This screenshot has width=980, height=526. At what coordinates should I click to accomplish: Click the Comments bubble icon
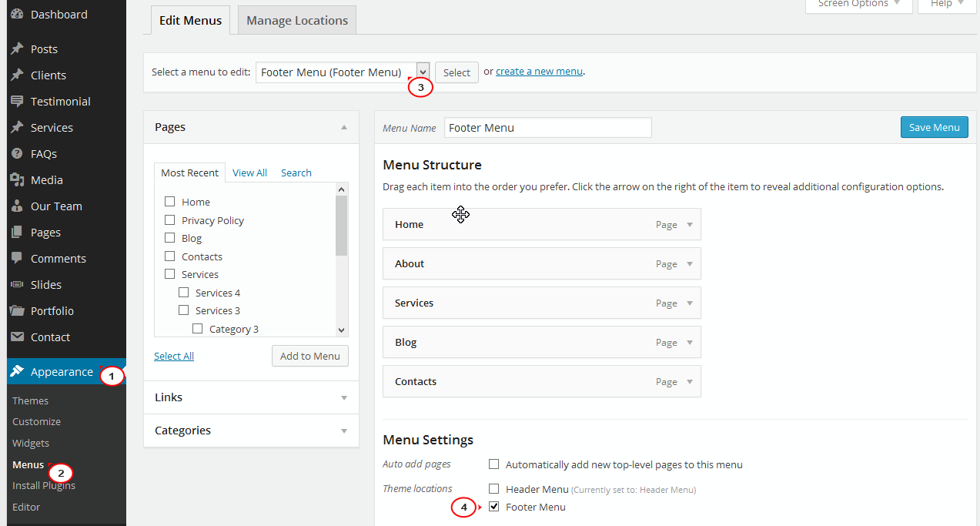coord(17,259)
